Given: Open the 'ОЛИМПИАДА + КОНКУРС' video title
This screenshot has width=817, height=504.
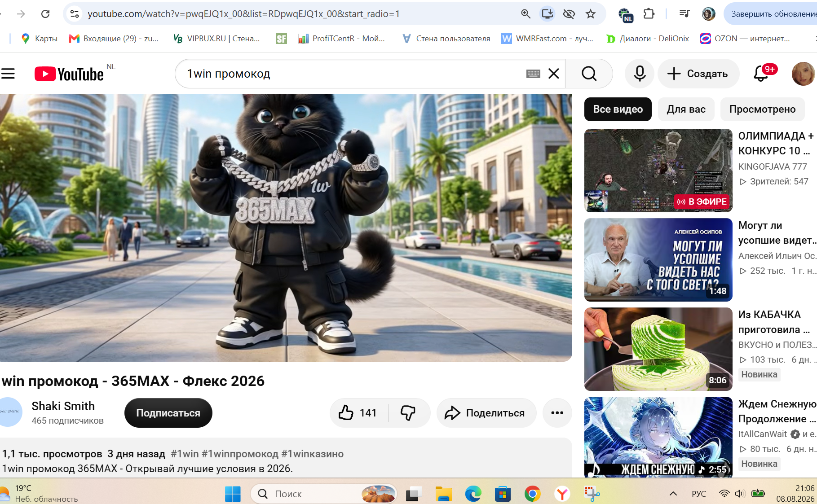Looking at the screenshot, I should (777, 143).
